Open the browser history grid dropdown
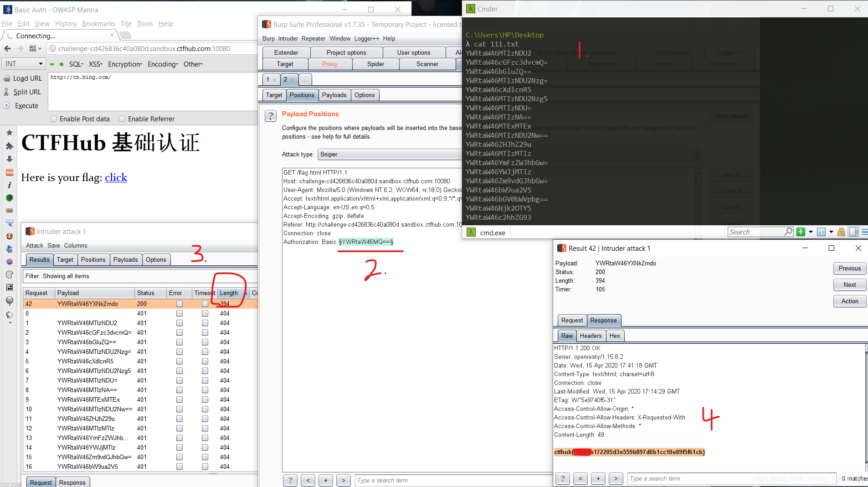The height and width of the screenshot is (487, 868). (x=35, y=48)
